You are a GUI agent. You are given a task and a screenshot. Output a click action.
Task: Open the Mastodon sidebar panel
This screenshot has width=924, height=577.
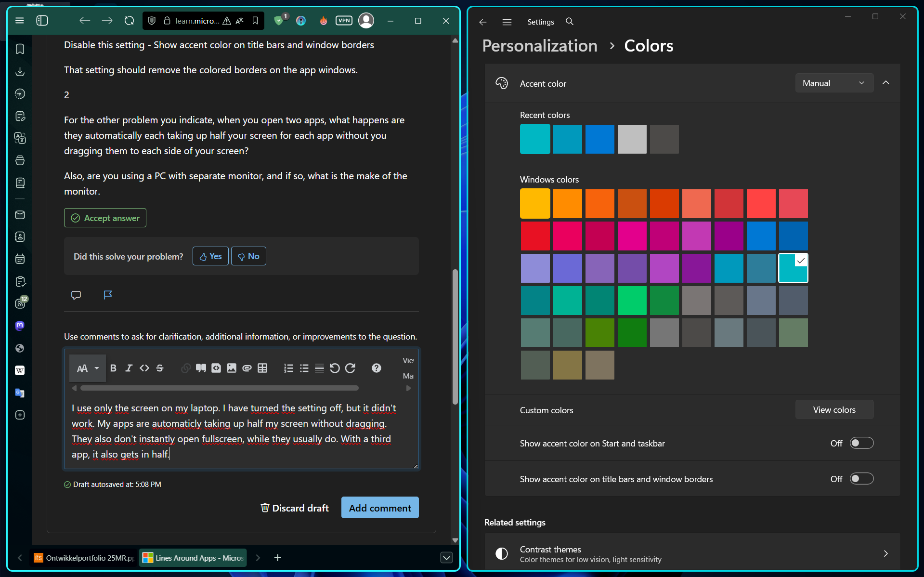[x=20, y=326]
